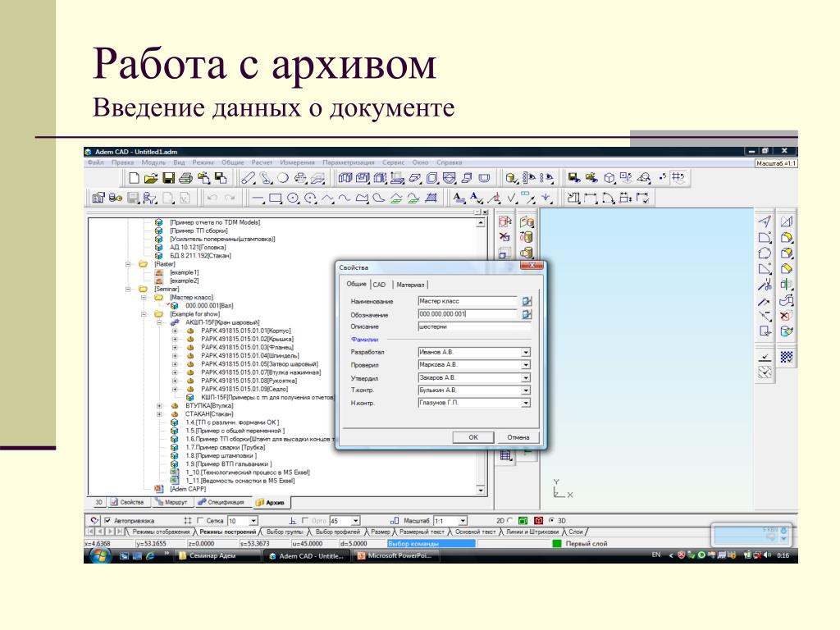Collapse the [Seminar] folder node
This screenshot has width=840, height=630.
pyautogui.click(x=128, y=290)
